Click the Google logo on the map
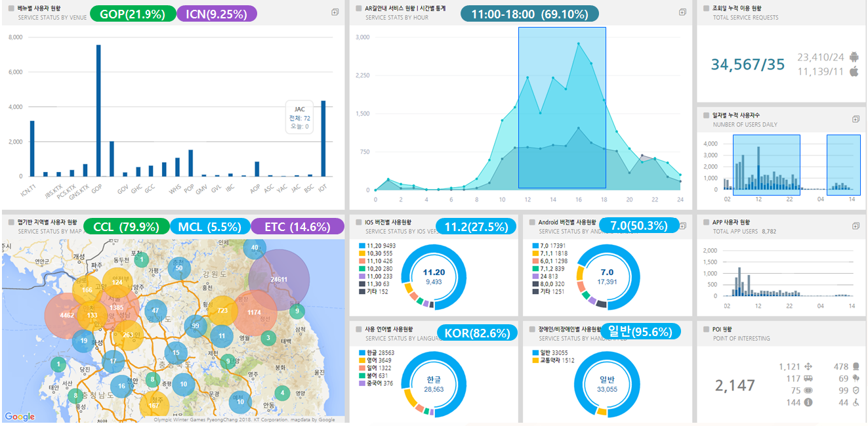 (x=18, y=415)
